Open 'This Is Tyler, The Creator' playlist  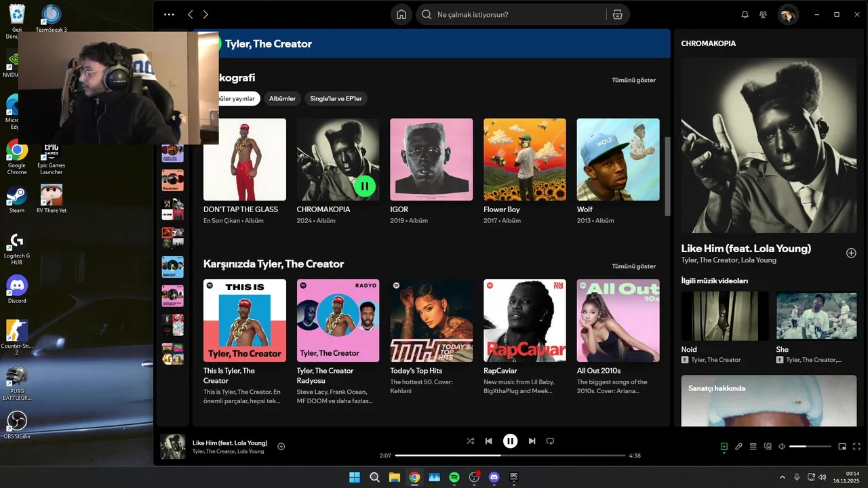coord(245,321)
